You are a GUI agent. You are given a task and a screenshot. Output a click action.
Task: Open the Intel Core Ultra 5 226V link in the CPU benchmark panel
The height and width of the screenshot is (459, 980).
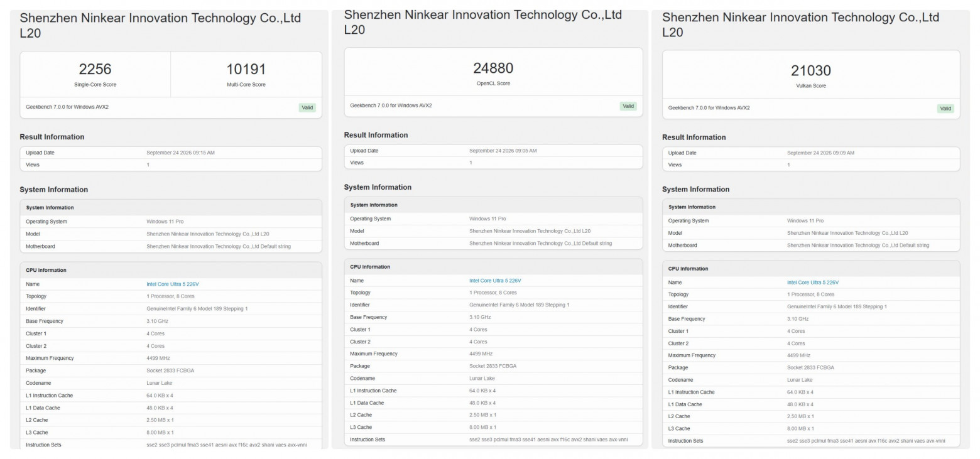pos(173,284)
